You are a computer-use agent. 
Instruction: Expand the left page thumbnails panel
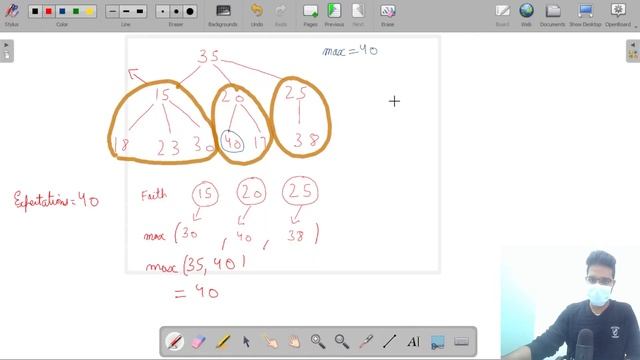point(7,51)
